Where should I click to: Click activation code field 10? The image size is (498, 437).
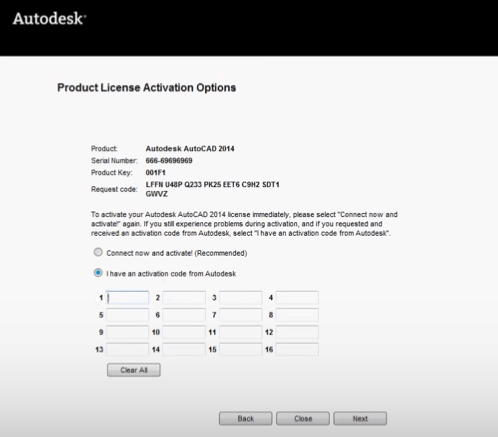(x=184, y=332)
